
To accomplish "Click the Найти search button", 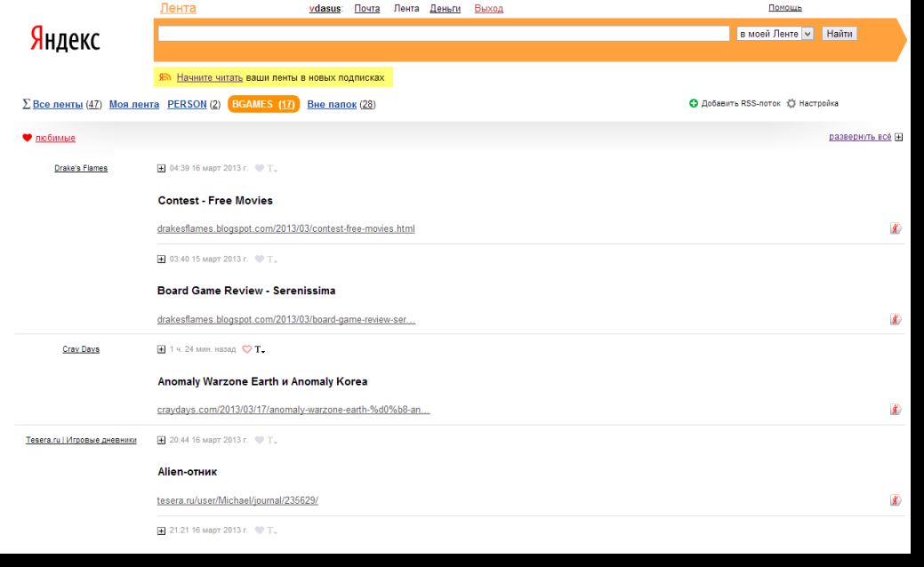I will (840, 34).
